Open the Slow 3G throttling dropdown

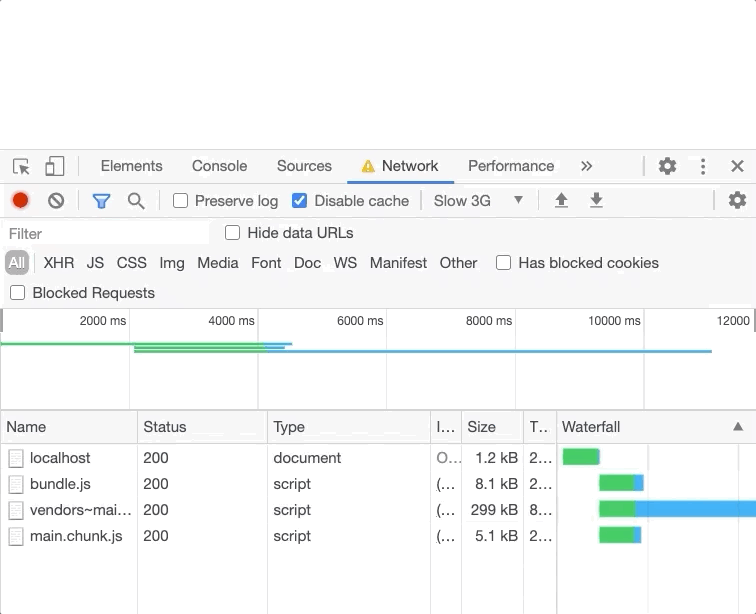(478, 201)
